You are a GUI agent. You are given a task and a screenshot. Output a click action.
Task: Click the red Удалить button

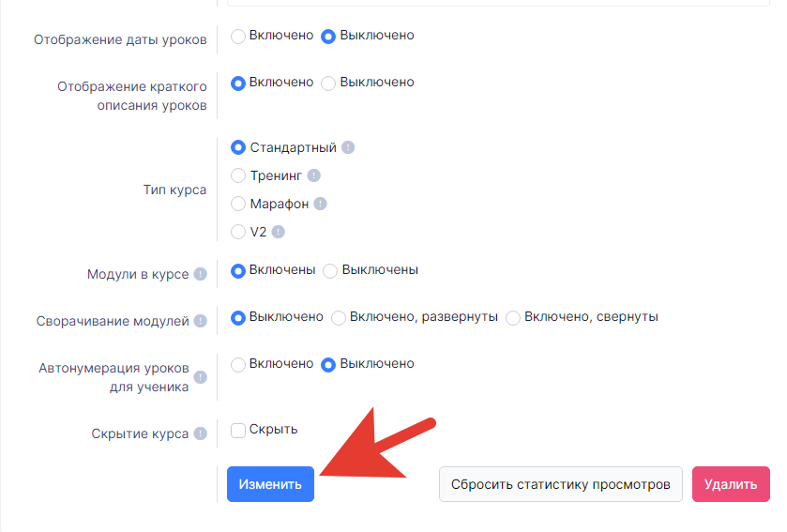tap(731, 484)
